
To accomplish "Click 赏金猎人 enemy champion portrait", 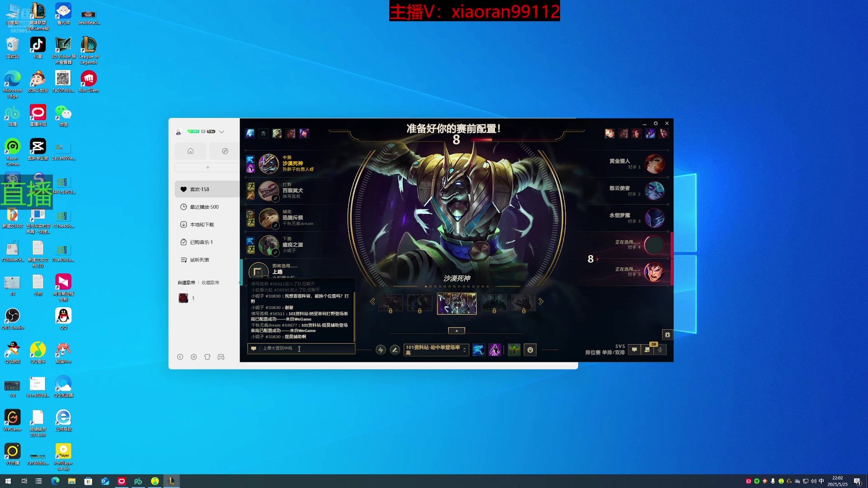I will point(654,164).
